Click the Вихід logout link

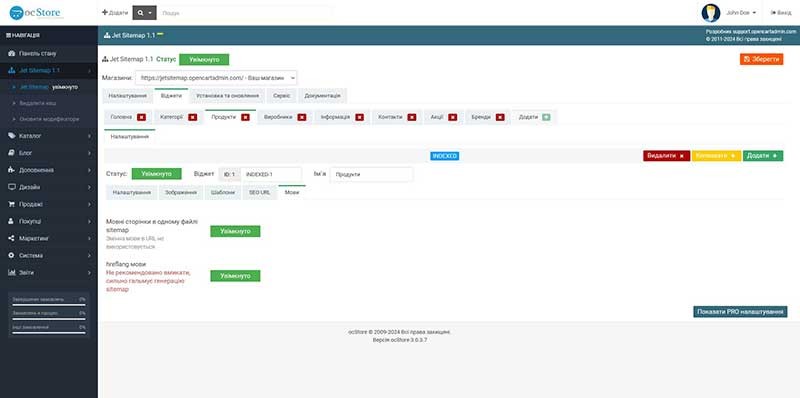tap(781, 13)
